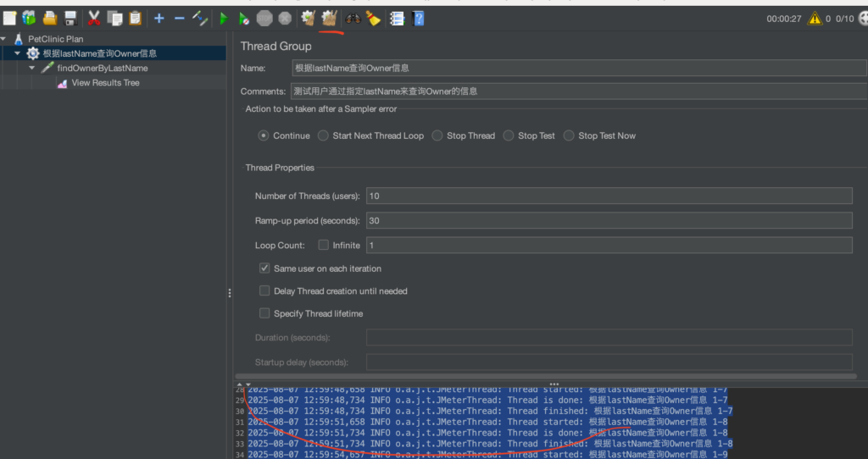This screenshot has height=459, width=868.
Task: Open a test plan with the folder icon
Action: 50,19
